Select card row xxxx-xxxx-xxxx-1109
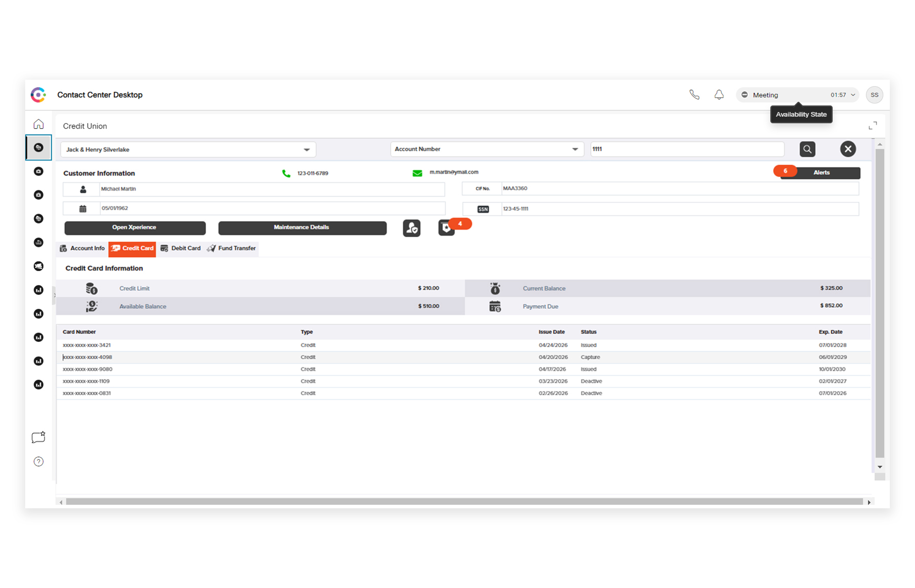 point(463,381)
